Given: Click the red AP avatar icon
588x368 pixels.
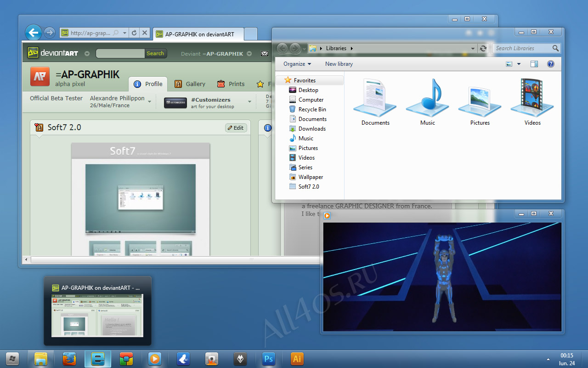Looking at the screenshot, I should click(x=40, y=77).
